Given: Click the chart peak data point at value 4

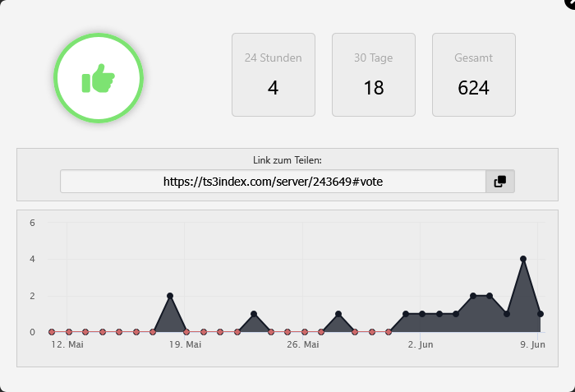Looking at the screenshot, I should coord(523,259).
